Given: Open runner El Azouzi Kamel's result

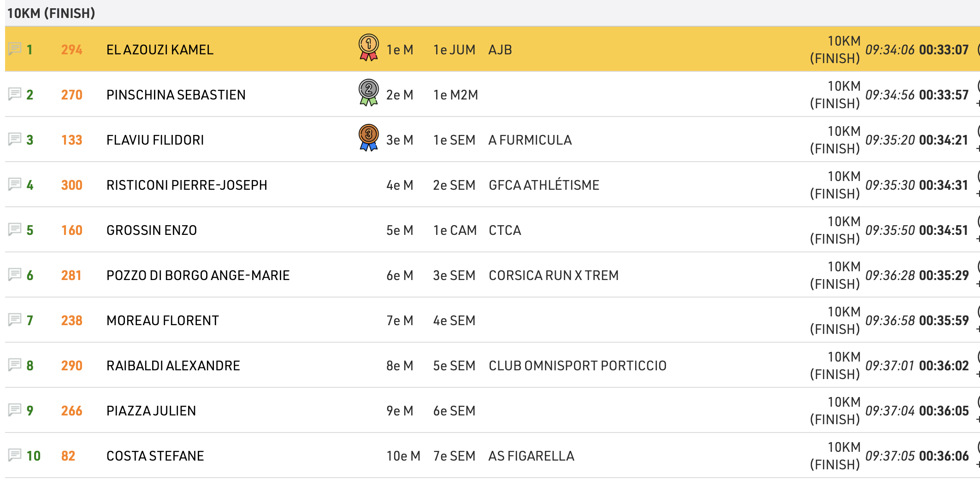Looking at the screenshot, I should 159,50.
